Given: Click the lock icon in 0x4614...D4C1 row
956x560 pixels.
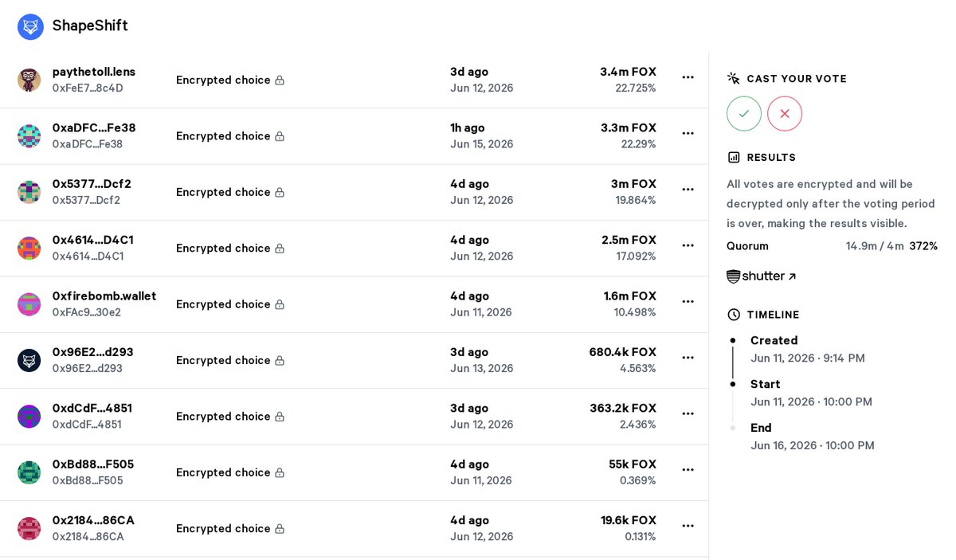Looking at the screenshot, I should 280,249.
